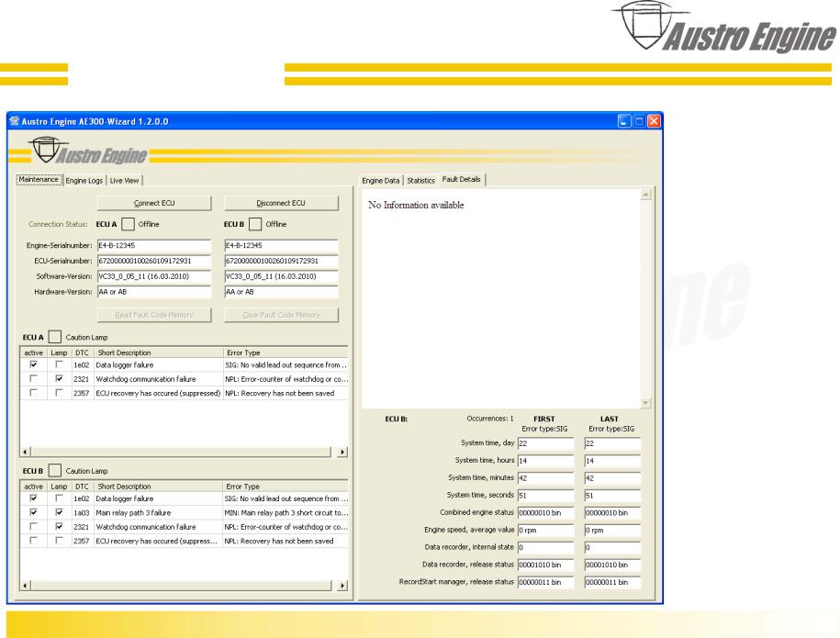Click FIRST Combined engine status field
The height and width of the screenshot is (638, 840).
point(545,512)
